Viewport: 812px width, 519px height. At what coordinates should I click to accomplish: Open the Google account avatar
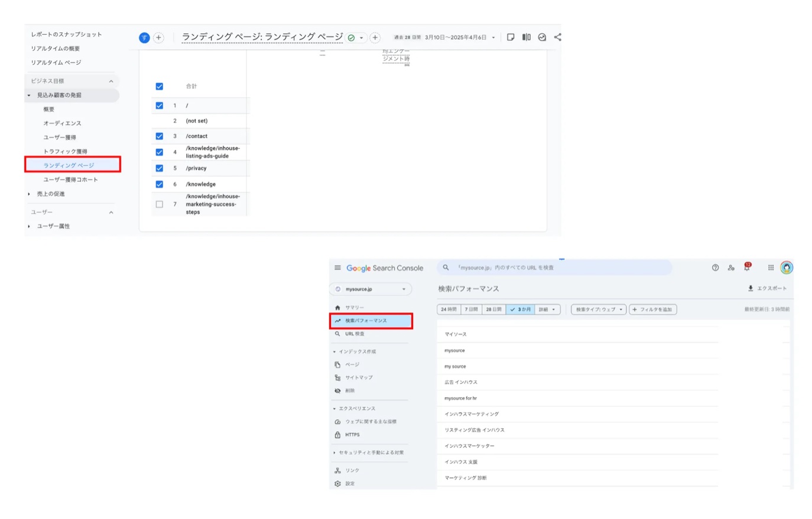tap(786, 267)
